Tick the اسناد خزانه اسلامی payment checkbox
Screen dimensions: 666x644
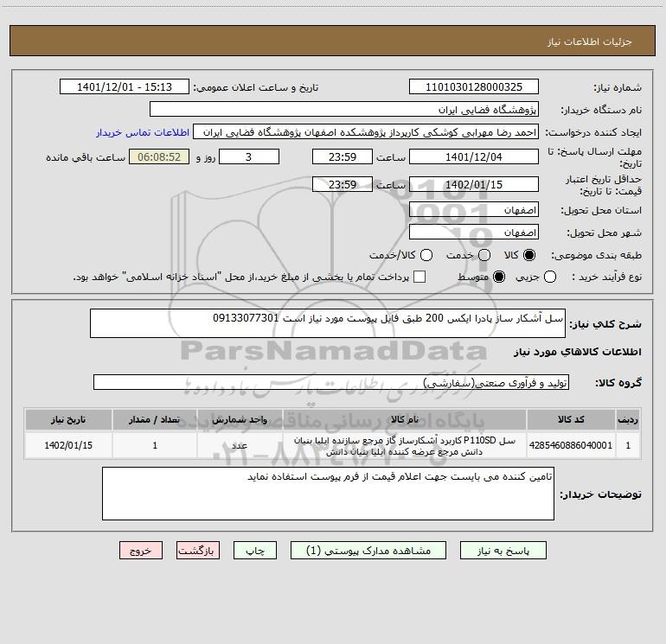419,277
